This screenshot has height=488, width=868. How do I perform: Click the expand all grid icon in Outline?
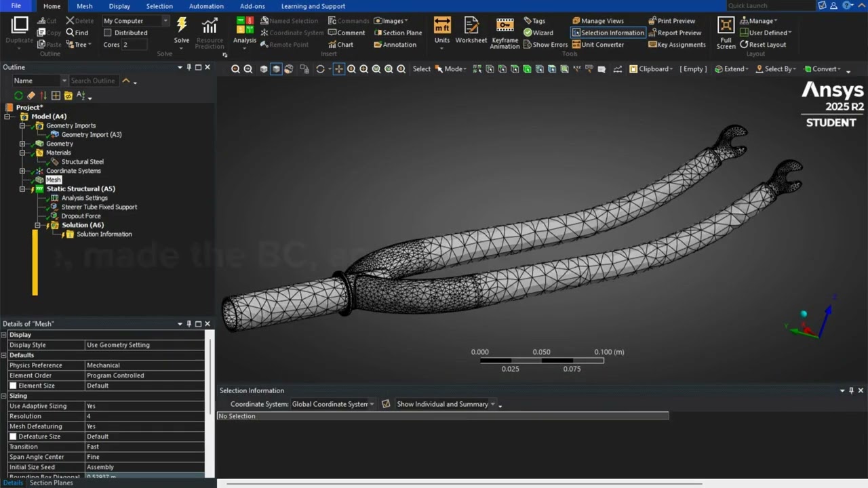(56, 96)
